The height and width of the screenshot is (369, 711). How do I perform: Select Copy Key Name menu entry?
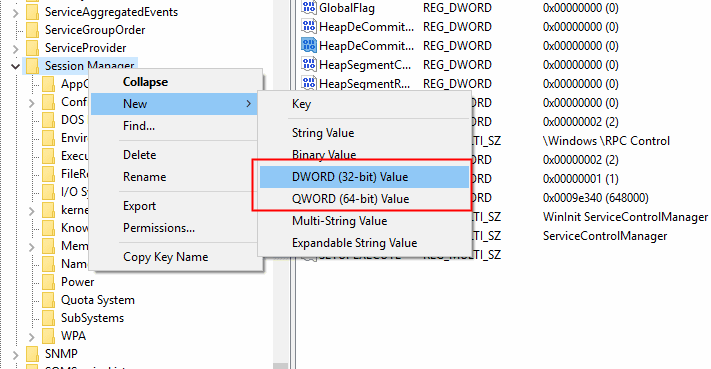coord(166,257)
